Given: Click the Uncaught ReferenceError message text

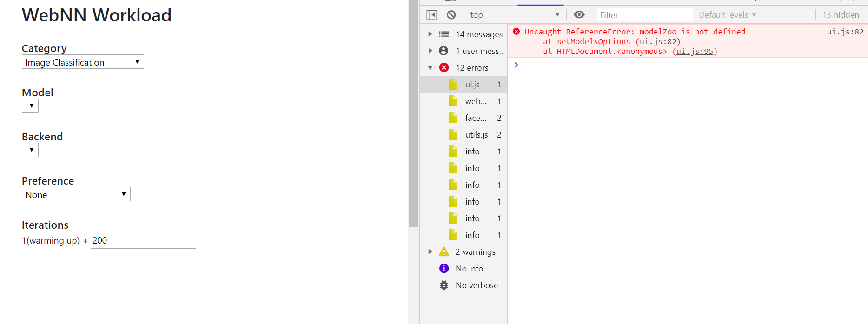Looking at the screenshot, I should click(x=635, y=32).
